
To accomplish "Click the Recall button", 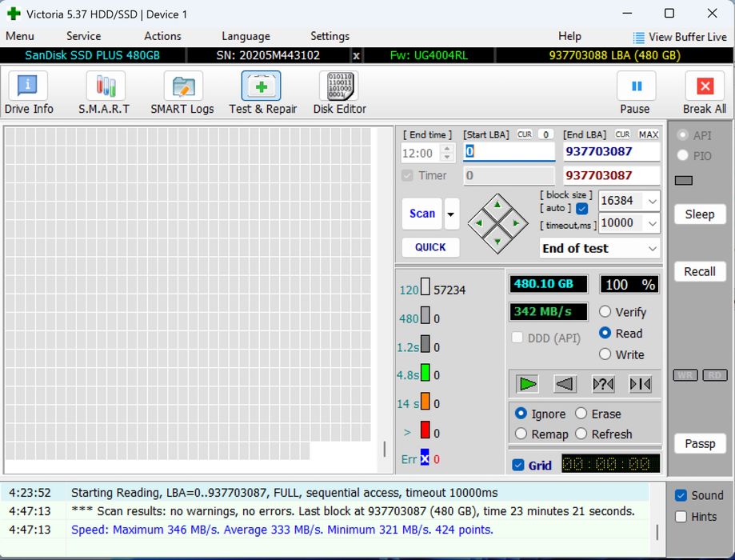I will pos(700,271).
